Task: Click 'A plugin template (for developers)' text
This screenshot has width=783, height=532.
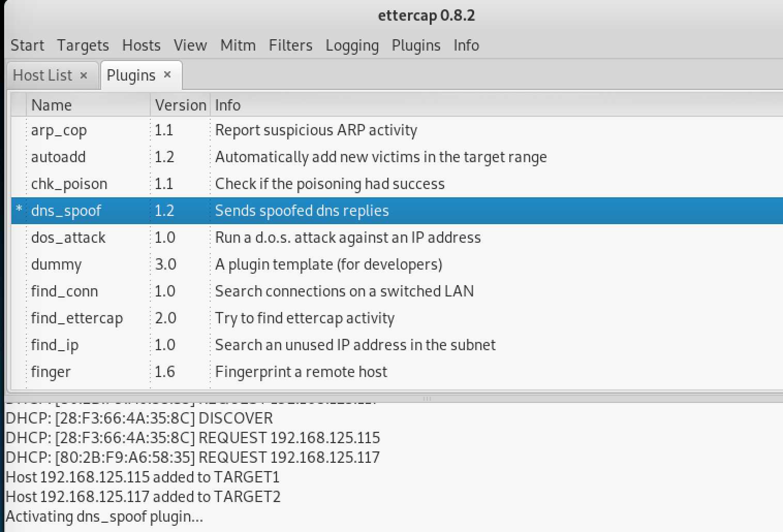Action: pos(328,264)
